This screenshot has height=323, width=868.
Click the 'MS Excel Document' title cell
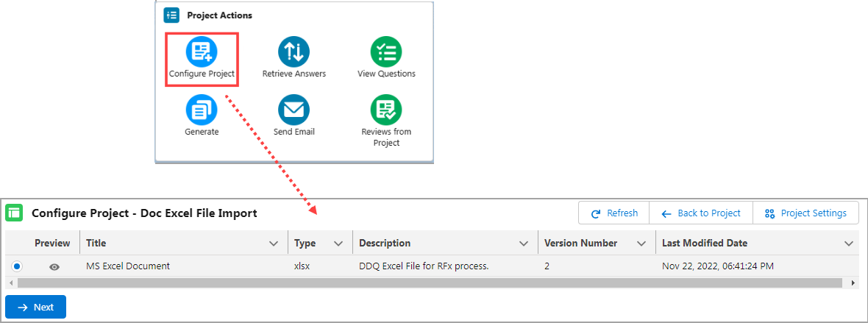click(x=128, y=266)
